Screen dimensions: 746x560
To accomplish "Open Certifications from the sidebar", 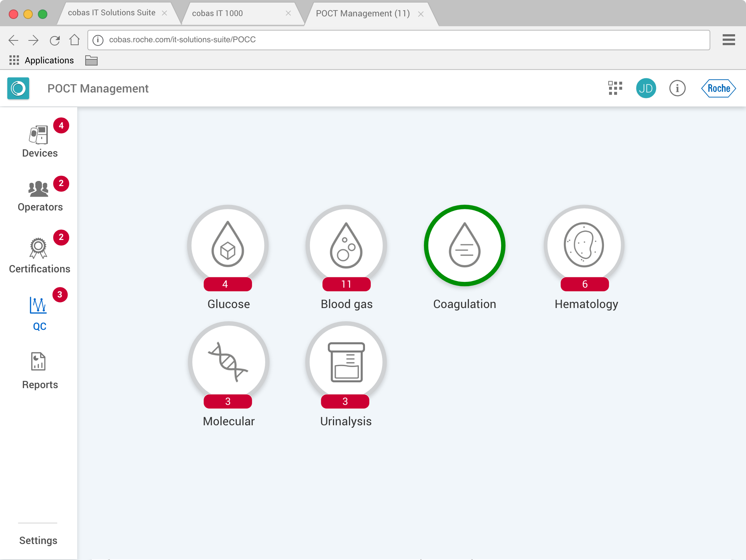I will pyautogui.click(x=39, y=255).
